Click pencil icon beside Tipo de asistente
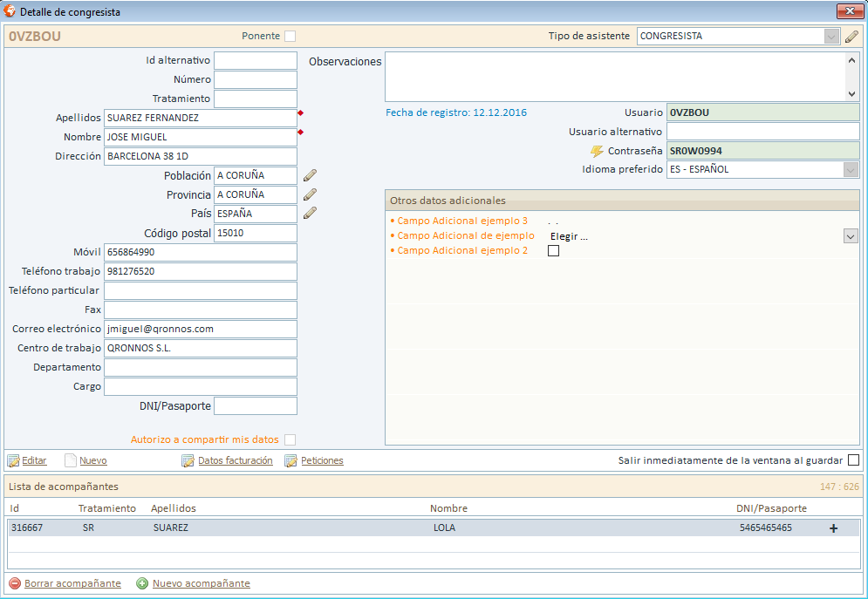868x599 pixels. tap(851, 37)
